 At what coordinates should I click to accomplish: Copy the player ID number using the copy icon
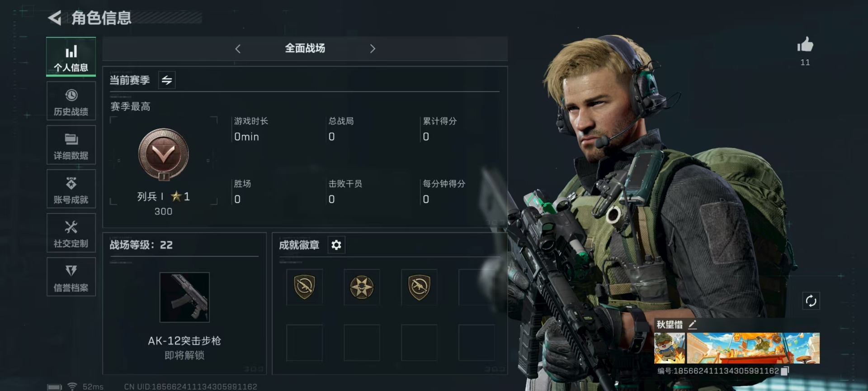point(785,371)
